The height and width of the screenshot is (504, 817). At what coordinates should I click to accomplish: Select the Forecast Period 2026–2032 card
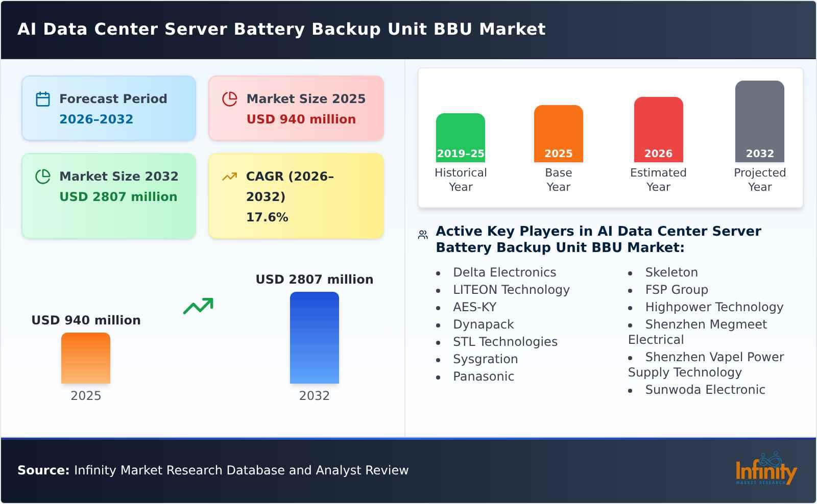point(108,108)
